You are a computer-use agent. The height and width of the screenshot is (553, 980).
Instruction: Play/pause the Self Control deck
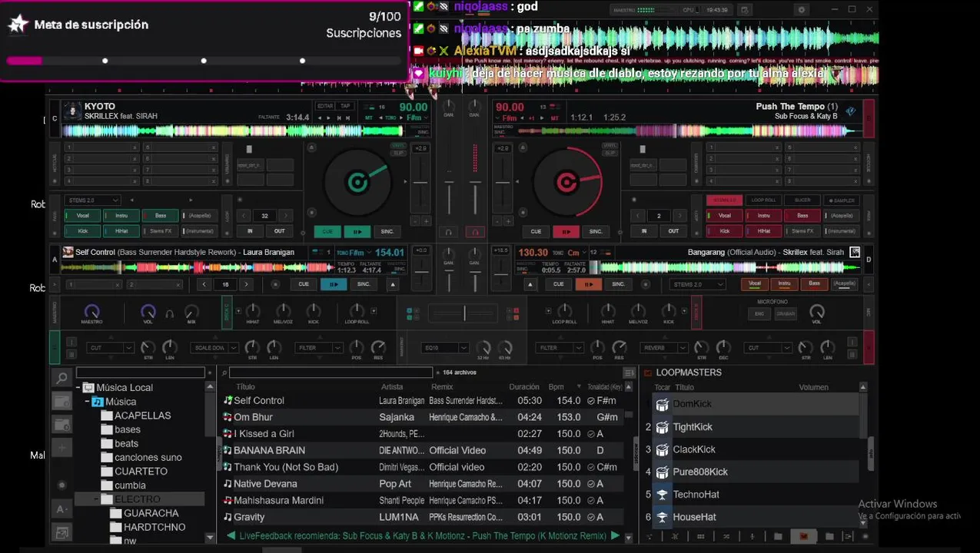tap(334, 284)
